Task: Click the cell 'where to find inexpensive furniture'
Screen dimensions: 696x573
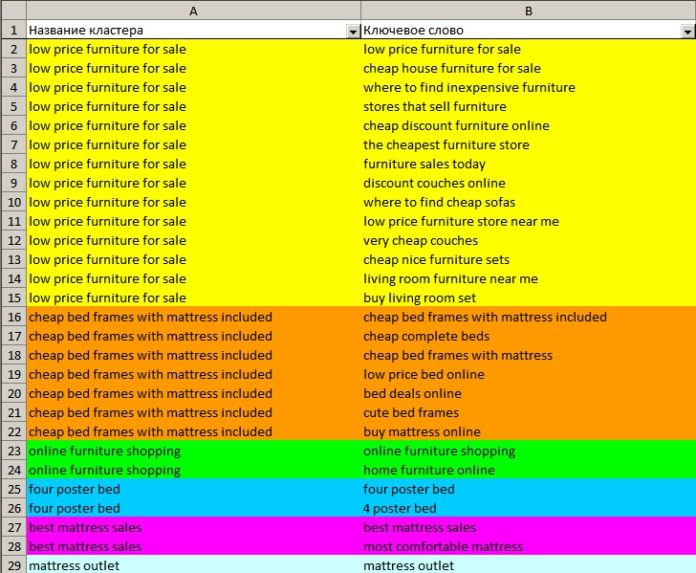Action: click(469, 87)
